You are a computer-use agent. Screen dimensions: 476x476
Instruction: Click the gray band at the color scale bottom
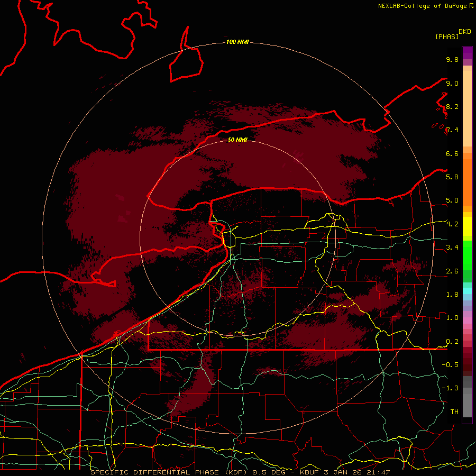pyautogui.click(x=467, y=398)
